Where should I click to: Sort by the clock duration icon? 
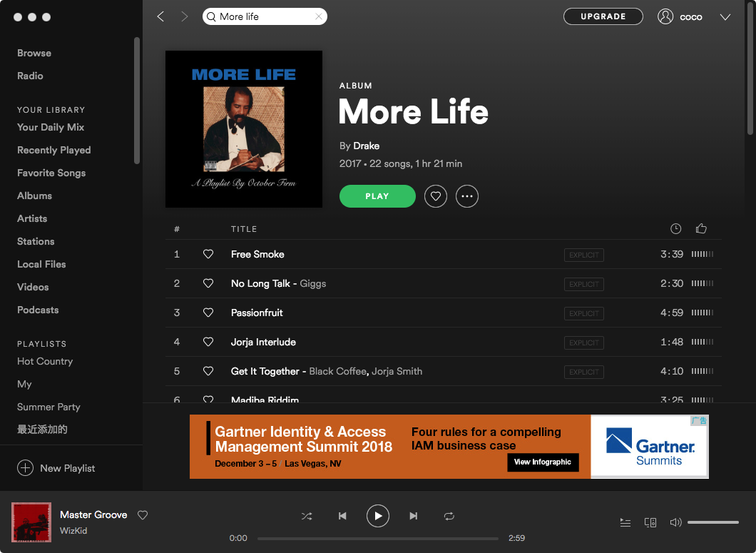tap(676, 229)
